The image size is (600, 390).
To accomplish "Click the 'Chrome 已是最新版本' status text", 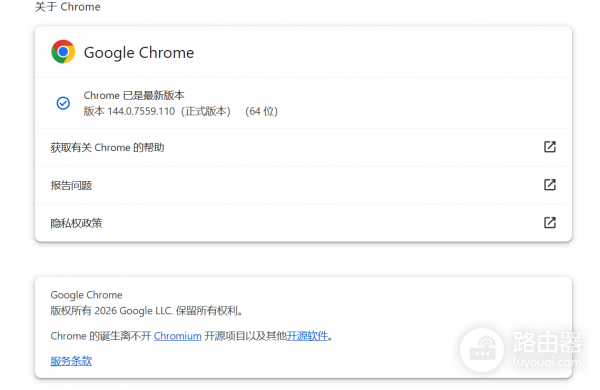I will pos(134,95).
